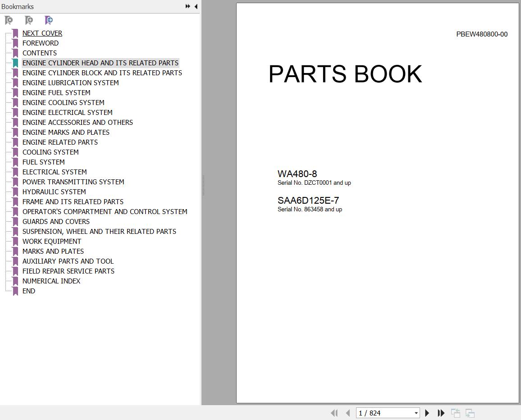This screenshot has width=521, height=420.
Task: Click the go to bookmark icon
Action: coord(49,20)
